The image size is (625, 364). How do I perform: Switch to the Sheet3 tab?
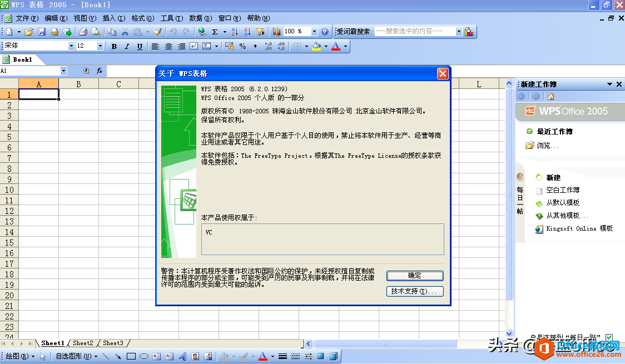tap(113, 343)
